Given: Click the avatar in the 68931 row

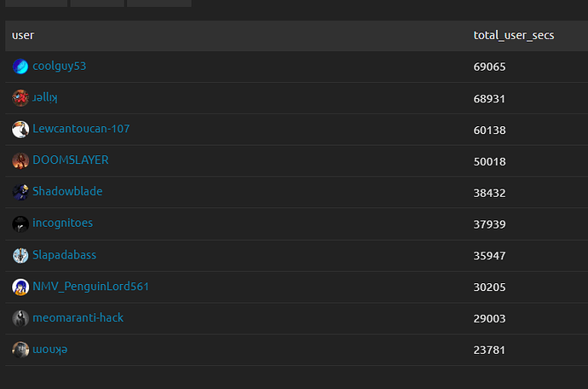Looking at the screenshot, I should [20, 98].
